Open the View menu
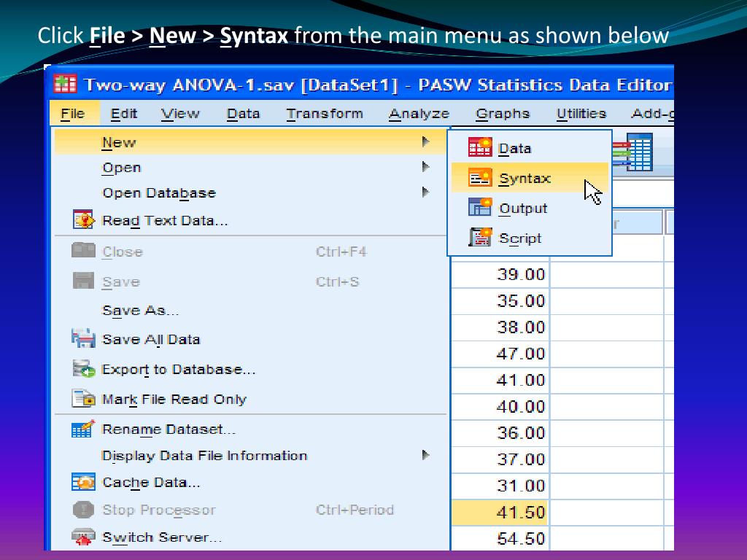Image resolution: width=747 pixels, height=560 pixels. pyautogui.click(x=180, y=113)
